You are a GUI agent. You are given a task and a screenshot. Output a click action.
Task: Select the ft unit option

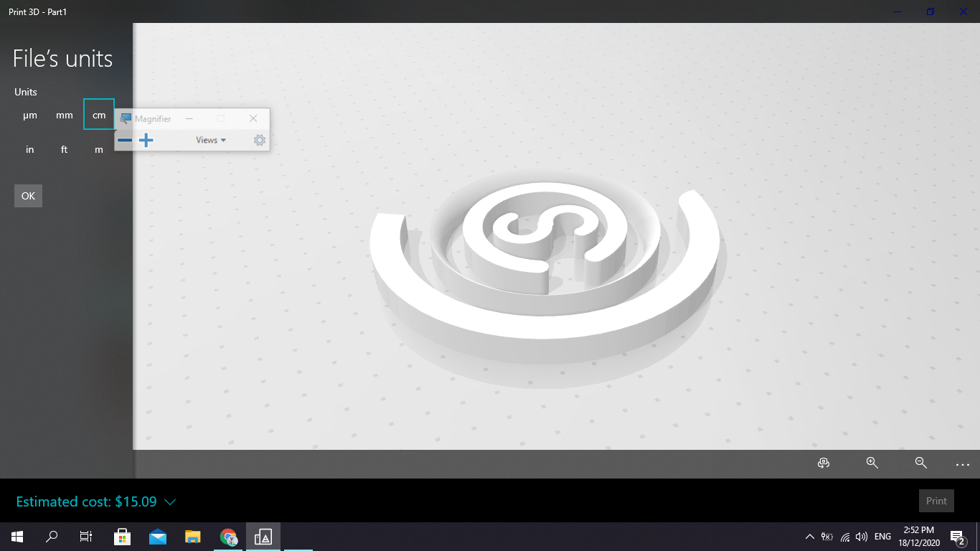coord(65,149)
